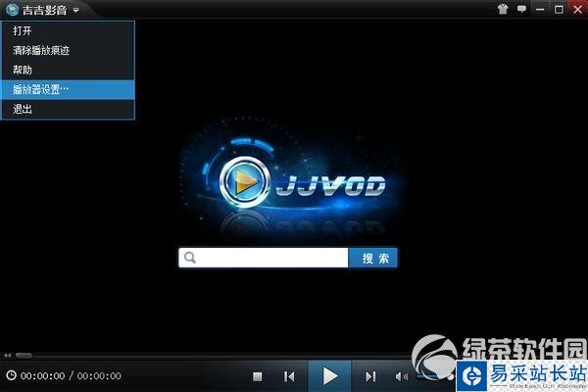This screenshot has height=392, width=588.
Task: Close the player window
Action: click(x=578, y=9)
